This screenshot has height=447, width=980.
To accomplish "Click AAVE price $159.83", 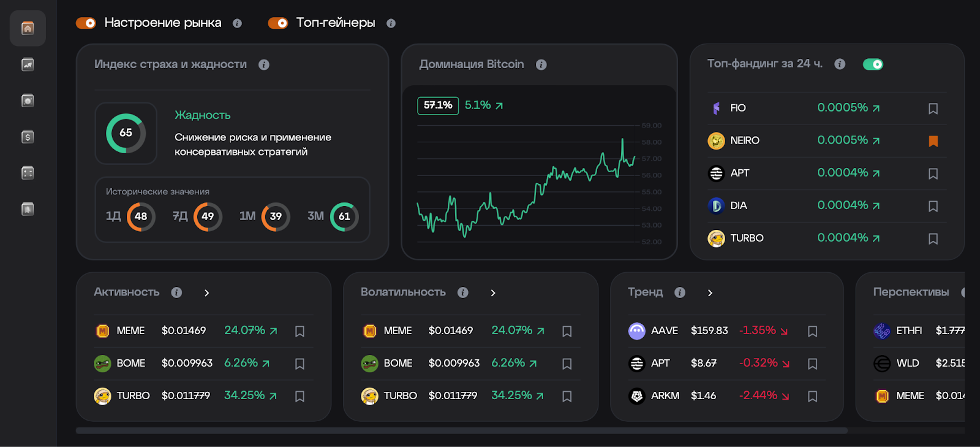I will 709,330.
